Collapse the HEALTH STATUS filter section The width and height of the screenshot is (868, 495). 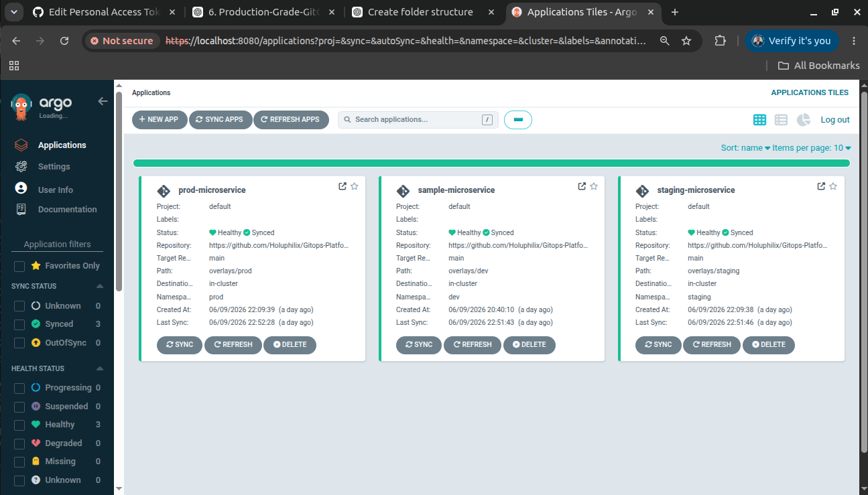point(100,368)
